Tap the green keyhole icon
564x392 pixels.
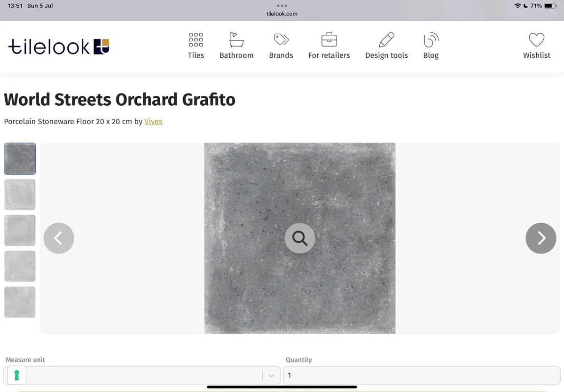click(17, 375)
